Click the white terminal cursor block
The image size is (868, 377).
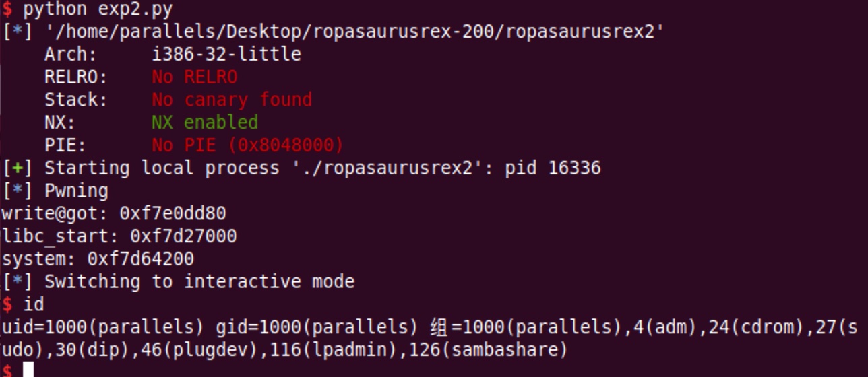(x=28, y=369)
